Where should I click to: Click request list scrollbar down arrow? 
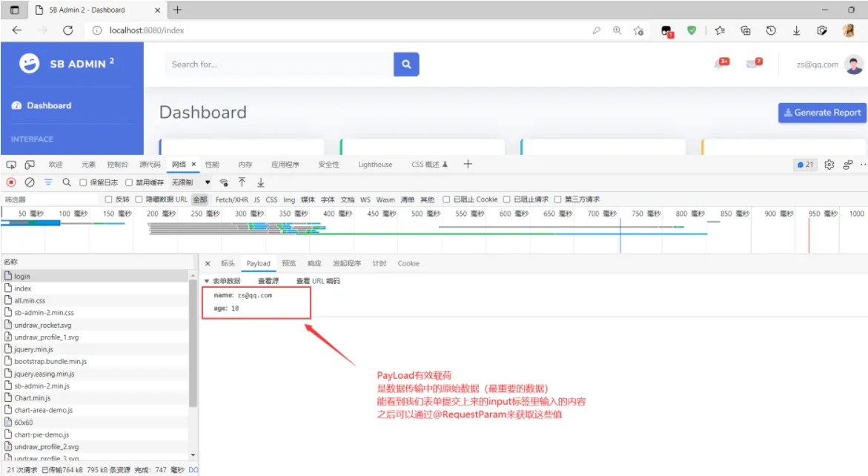tap(193, 455)
